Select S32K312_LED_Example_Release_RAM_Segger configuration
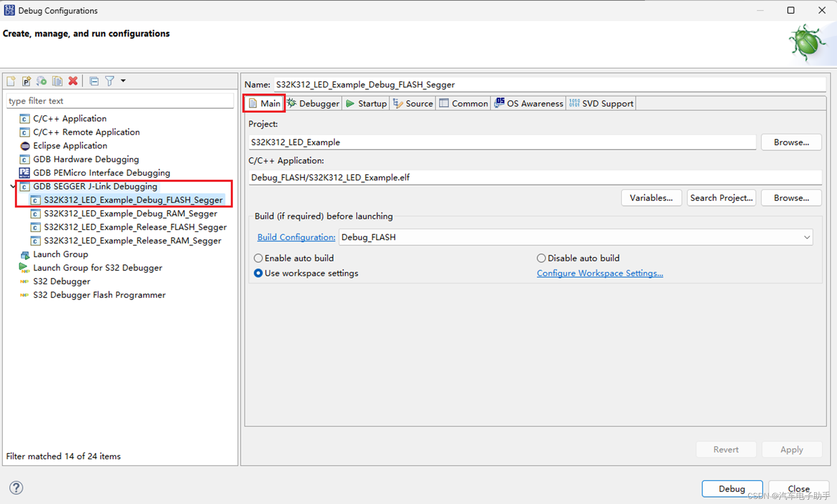This screenshot has height=504, width=837. coord(132,241)
